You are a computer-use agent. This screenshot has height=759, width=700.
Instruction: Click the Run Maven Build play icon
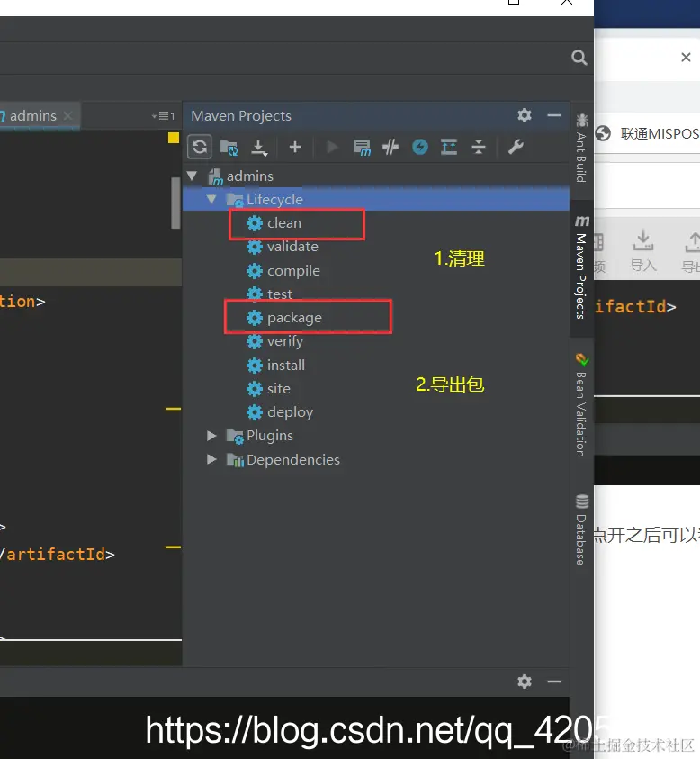332,147
